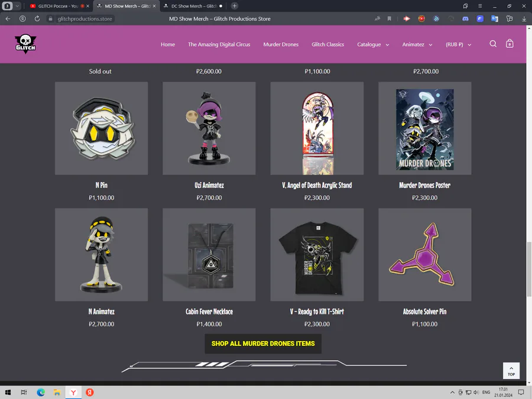532x399 pixels.
Task: Click the Glitch skull logo
Action: pos(25,44)
